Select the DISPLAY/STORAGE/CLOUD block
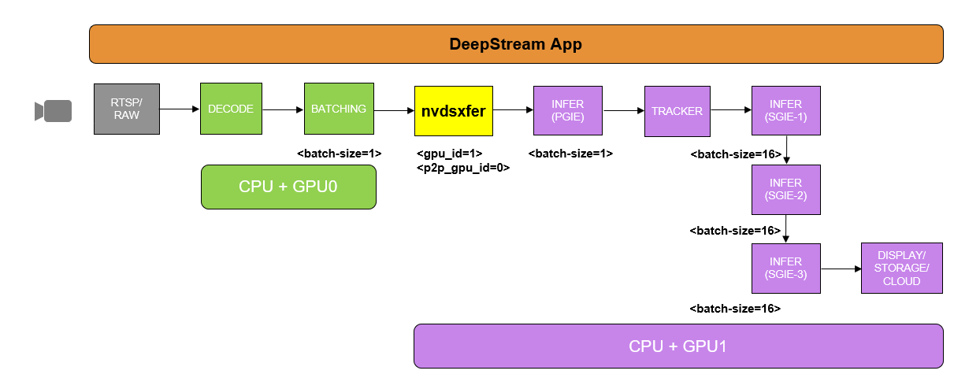 click(x=901, y=269)
